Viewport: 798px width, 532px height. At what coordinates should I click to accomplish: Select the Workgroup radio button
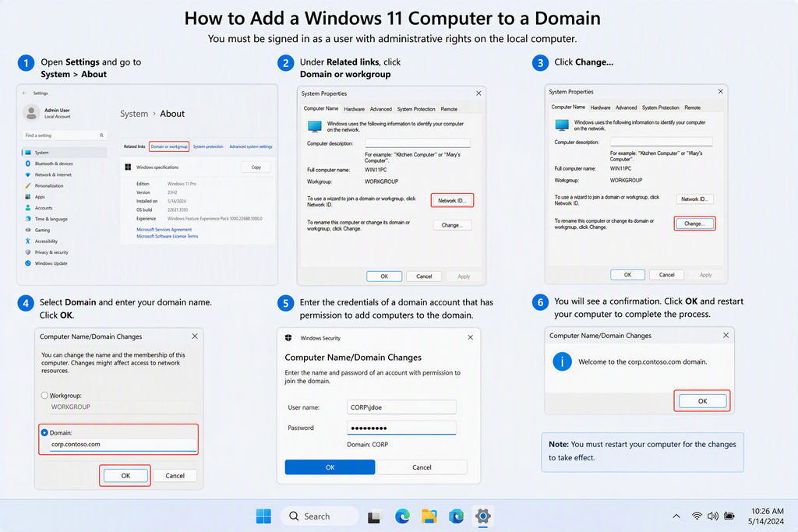(x=44, y=395)
